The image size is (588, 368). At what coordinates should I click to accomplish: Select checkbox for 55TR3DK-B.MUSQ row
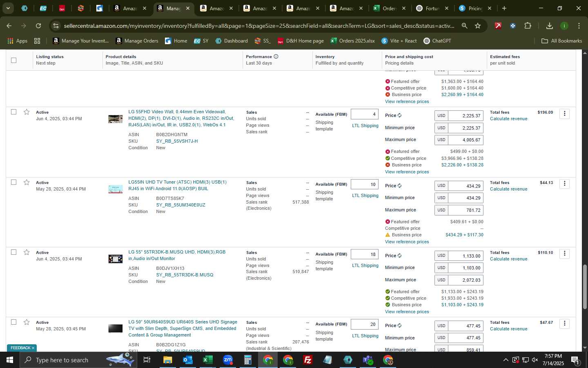(x=13, y=252)
